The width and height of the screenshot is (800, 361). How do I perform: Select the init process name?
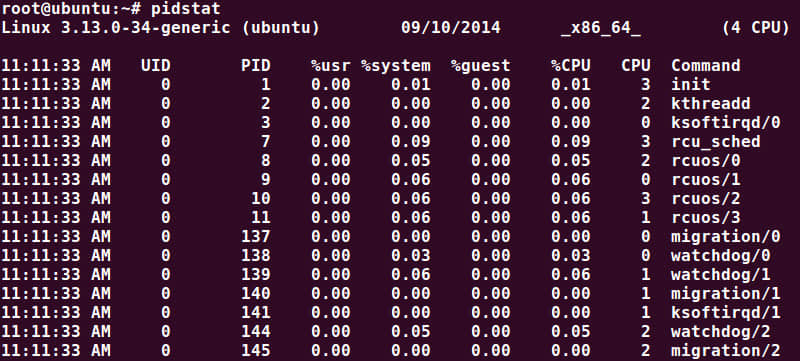(x=691, y=84)
